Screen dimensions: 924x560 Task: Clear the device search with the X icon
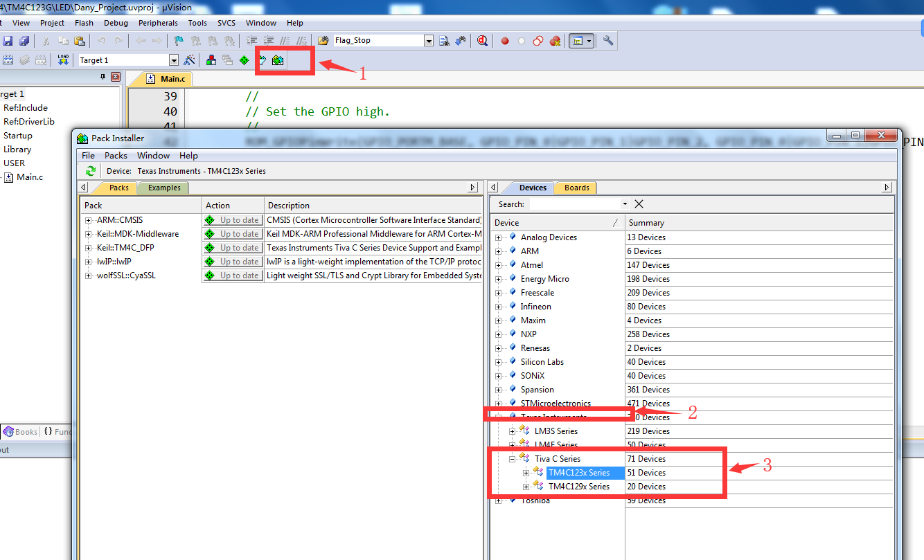(639, 204)
